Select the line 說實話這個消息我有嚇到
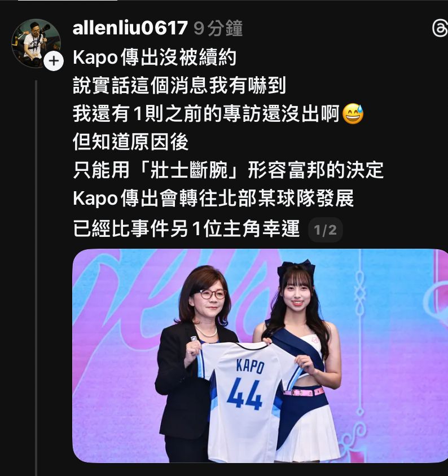This screenshot has width=448, height=476. 179,85
